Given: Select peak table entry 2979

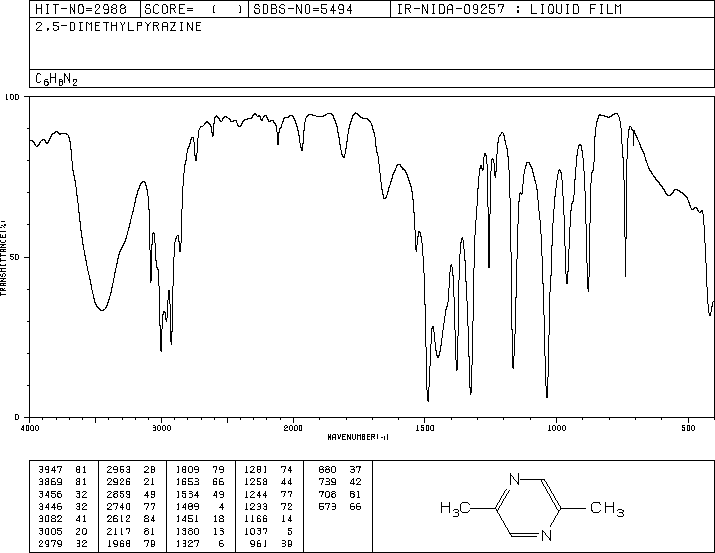Looking at the screenshot, I should point(50,544).
